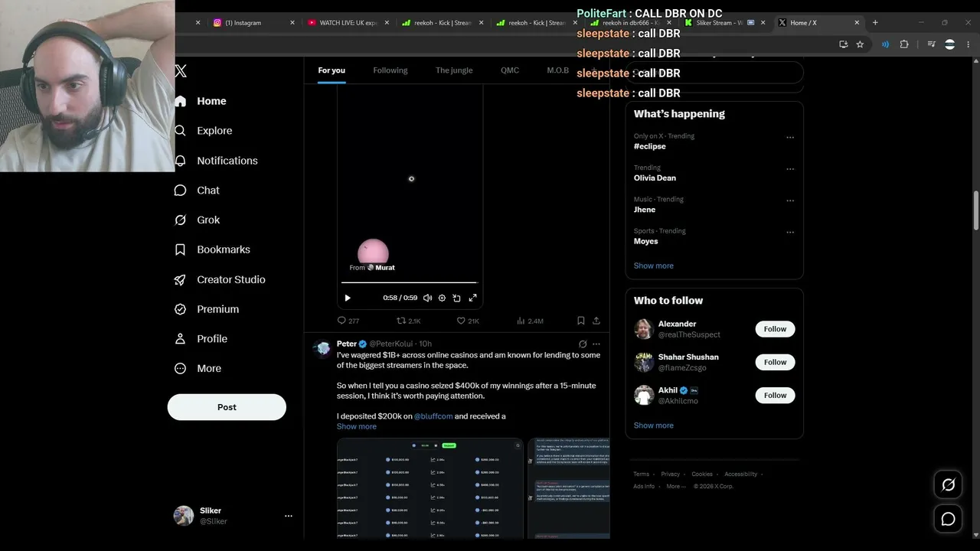Close the Instagram browser tab

tap(292, 23)
